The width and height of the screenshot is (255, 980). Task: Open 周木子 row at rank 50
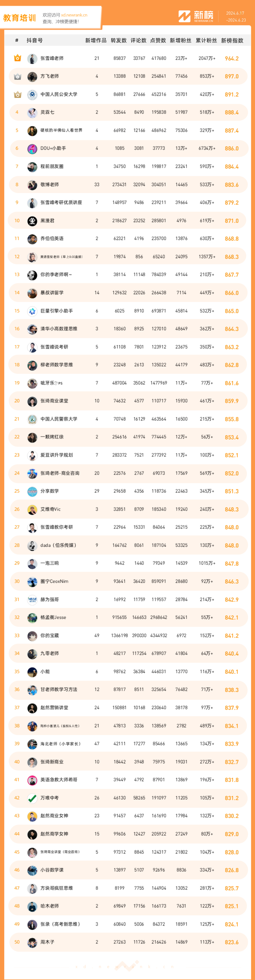(128, 942)
